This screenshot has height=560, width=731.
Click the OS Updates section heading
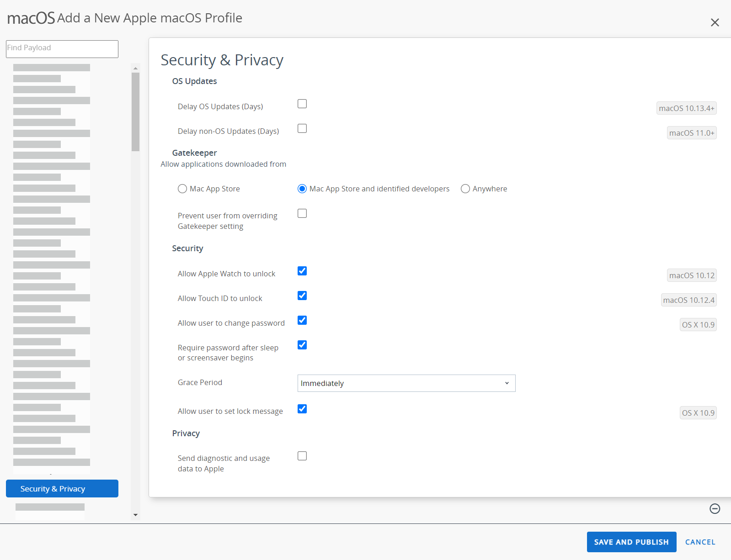(x=194, y=81)
